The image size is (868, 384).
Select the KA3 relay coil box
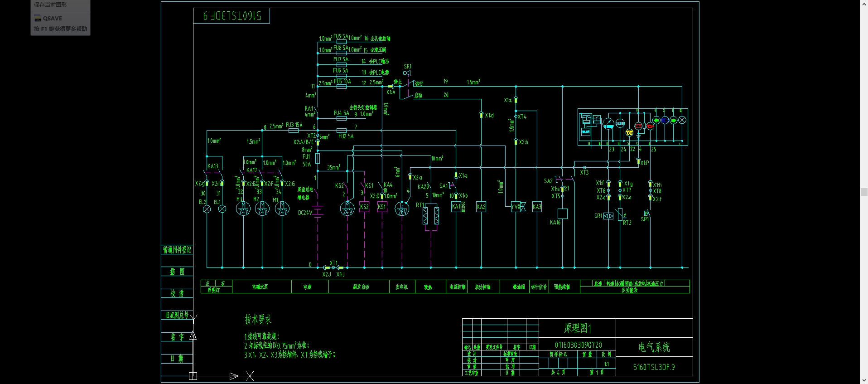pos(537,207)
